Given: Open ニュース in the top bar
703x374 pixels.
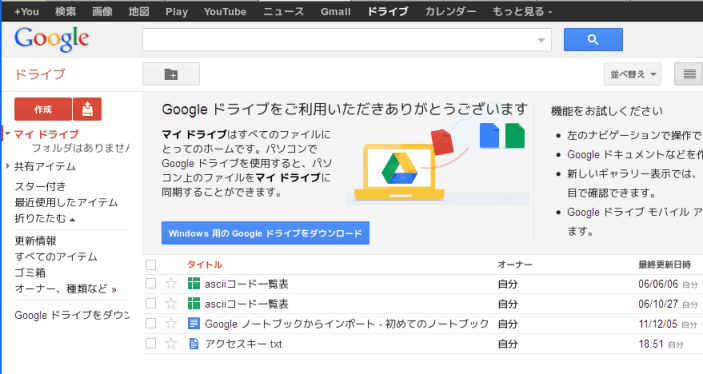Looking at the screenshot, I should click(283, 12).
